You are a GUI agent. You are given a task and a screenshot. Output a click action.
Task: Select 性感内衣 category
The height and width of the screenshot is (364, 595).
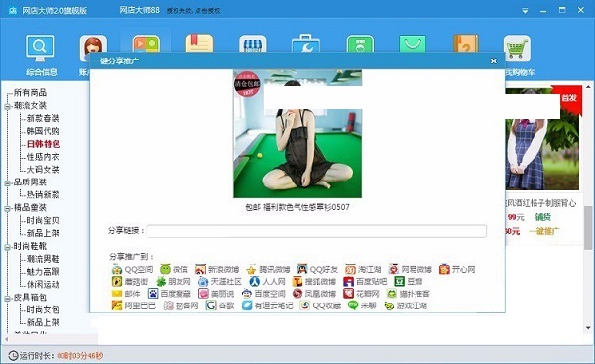point(43,157)
